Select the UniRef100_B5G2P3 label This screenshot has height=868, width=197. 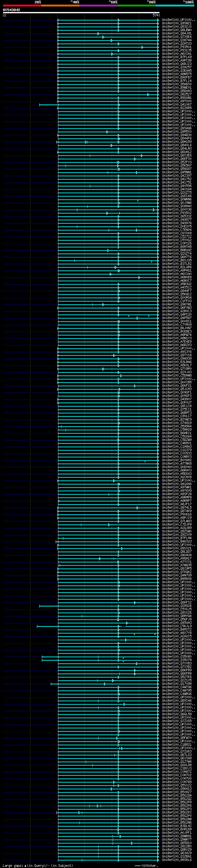coord(176,809)
